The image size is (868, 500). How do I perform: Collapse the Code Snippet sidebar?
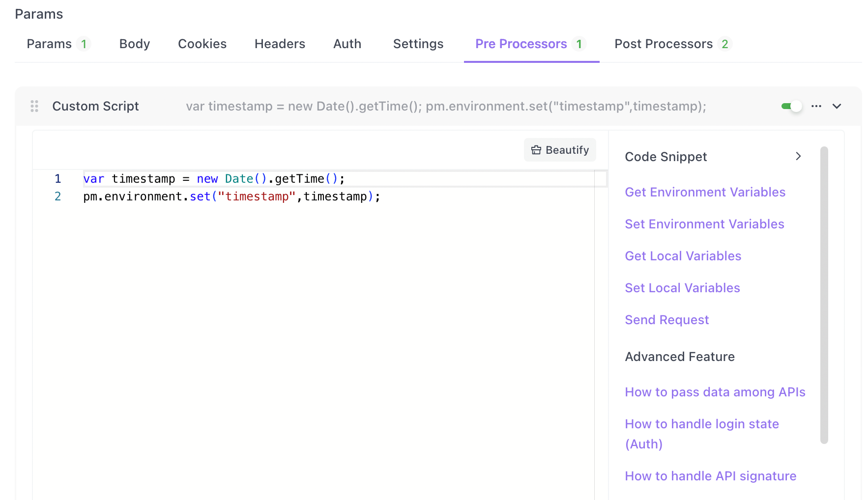click(x=798, y=156)
